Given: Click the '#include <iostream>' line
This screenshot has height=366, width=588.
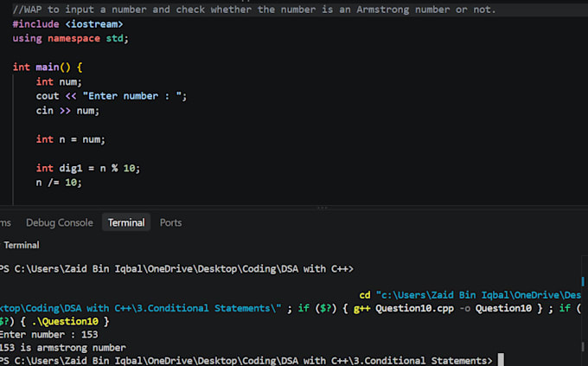Looking at the screenshot, I should (67, 24).
